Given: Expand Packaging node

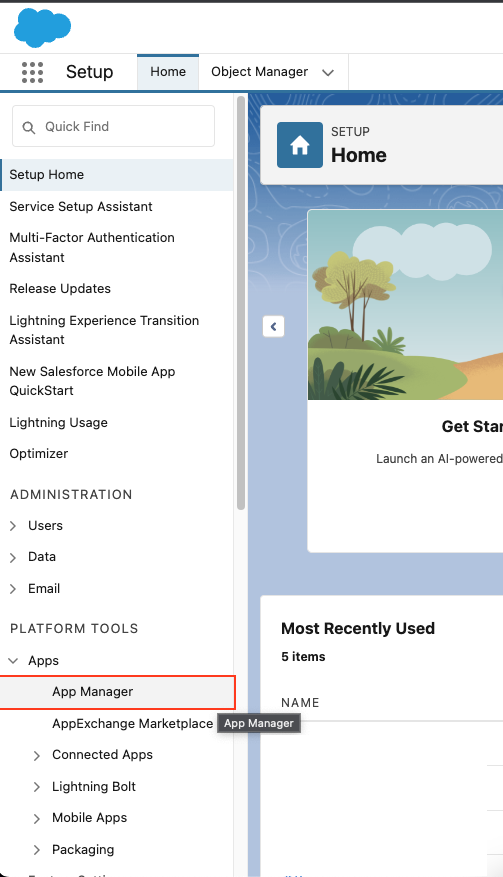Looking at the screenshot, I should click(x=37, y=850).
